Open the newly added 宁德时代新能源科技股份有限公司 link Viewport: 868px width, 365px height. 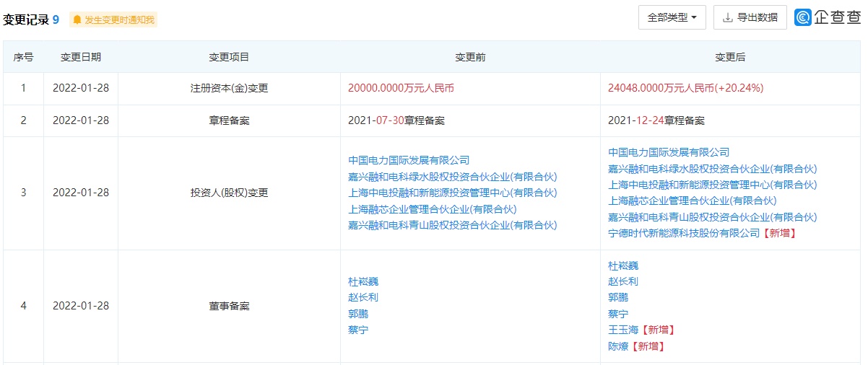(684, 233)
